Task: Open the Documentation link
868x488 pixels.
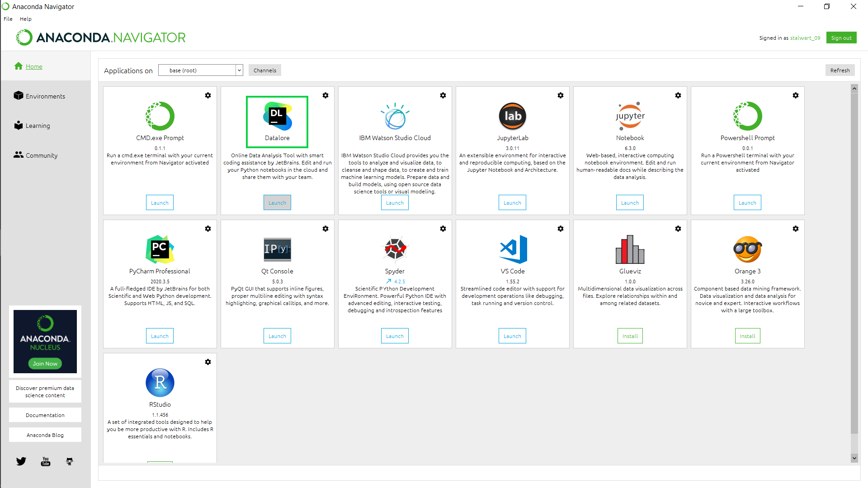Action: [x=45, y=415]
